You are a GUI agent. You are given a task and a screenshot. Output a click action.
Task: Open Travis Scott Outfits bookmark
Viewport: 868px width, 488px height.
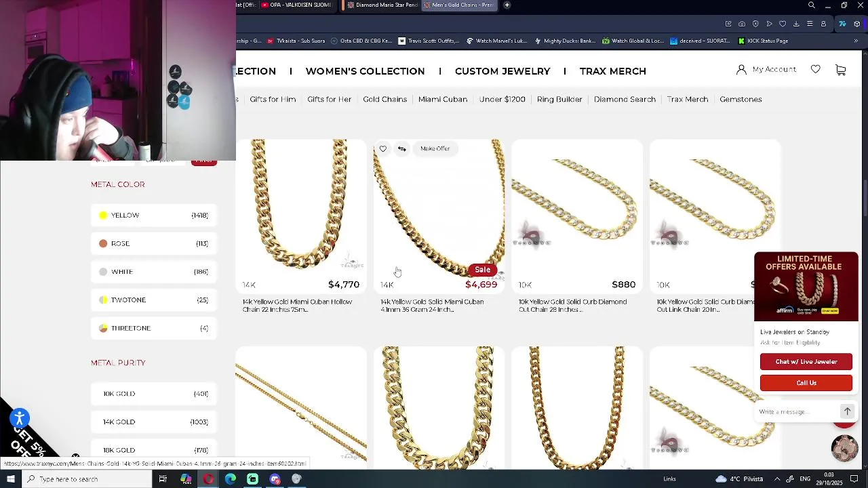tap(429, 41)
